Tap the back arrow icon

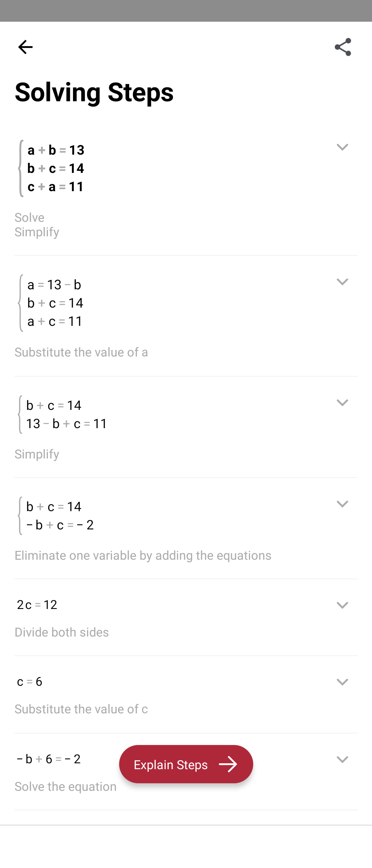tap(25, 47)
